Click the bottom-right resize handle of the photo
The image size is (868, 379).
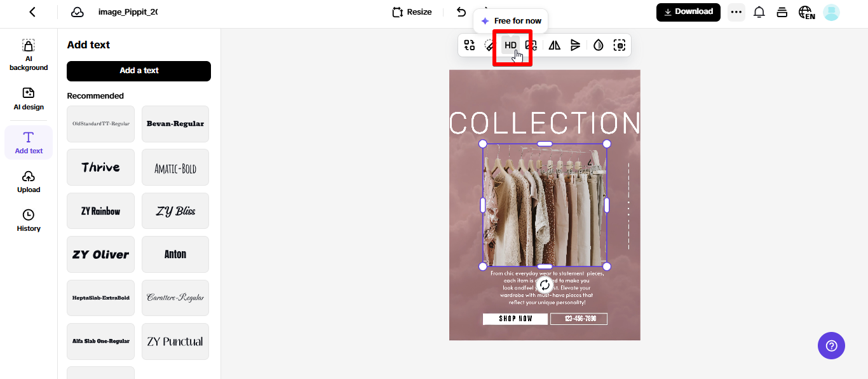click(607, 266)
